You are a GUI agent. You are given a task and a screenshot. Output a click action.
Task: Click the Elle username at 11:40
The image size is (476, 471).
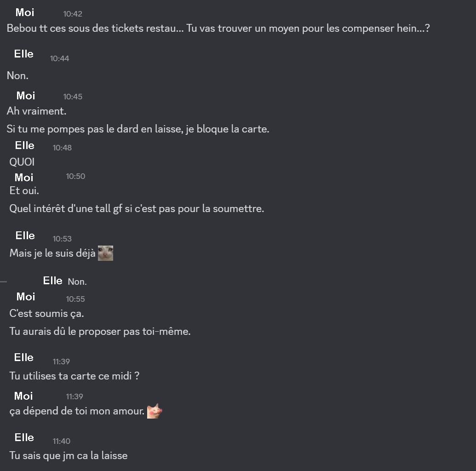(24, 437)
